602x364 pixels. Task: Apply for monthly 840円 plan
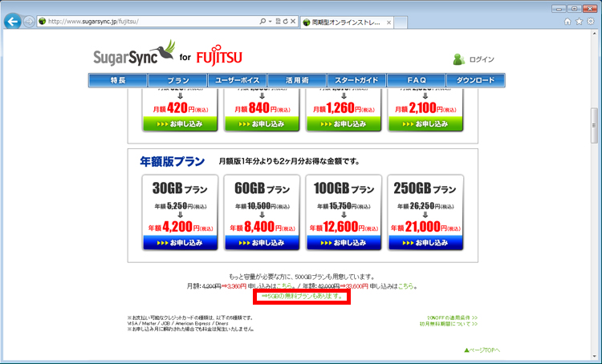point(262,124)
